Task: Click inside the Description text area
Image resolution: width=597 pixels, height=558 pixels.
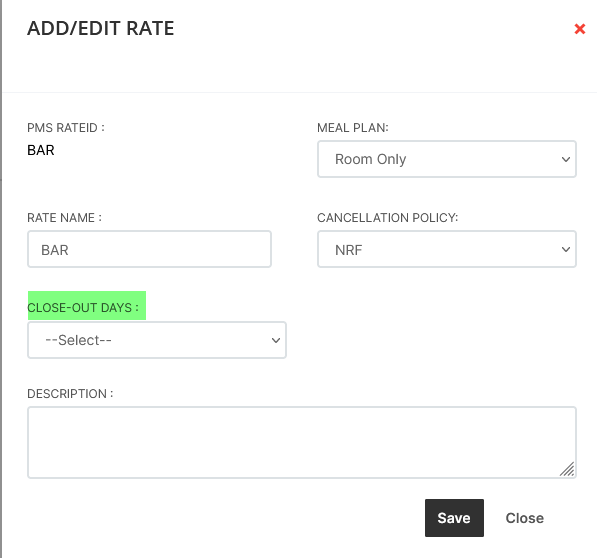Action: (302, 442)
